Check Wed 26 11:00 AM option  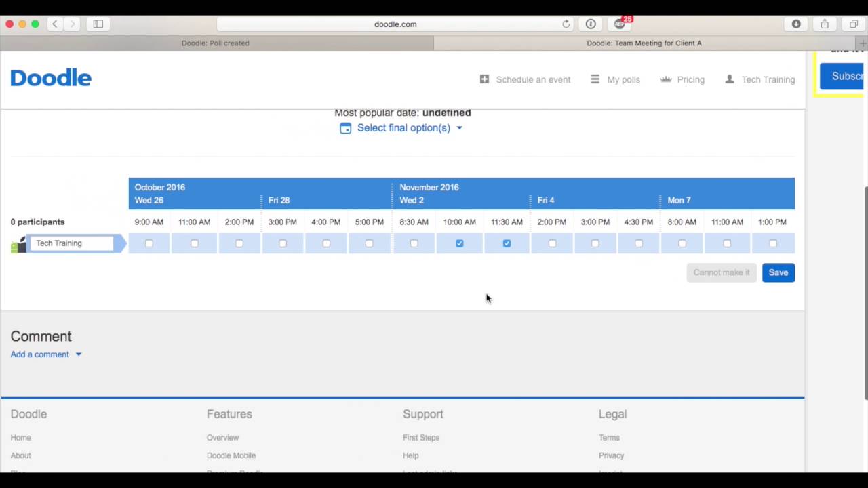point(195,243)
